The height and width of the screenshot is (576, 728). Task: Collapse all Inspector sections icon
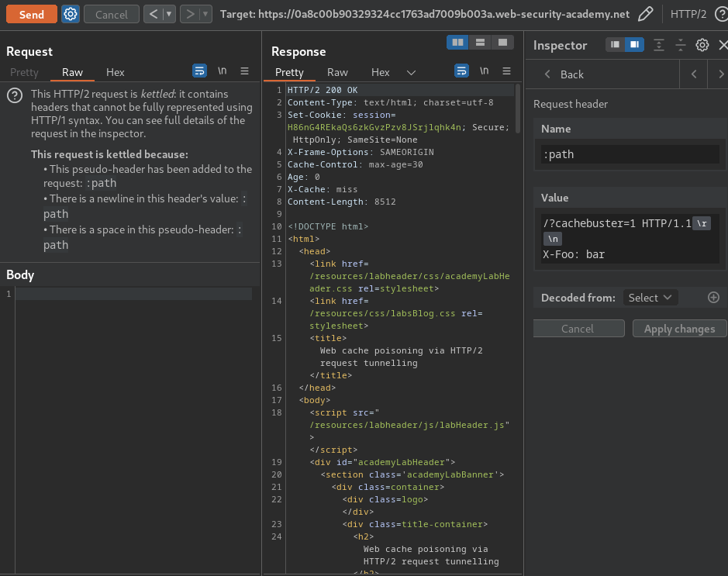(x=681, y=45)
